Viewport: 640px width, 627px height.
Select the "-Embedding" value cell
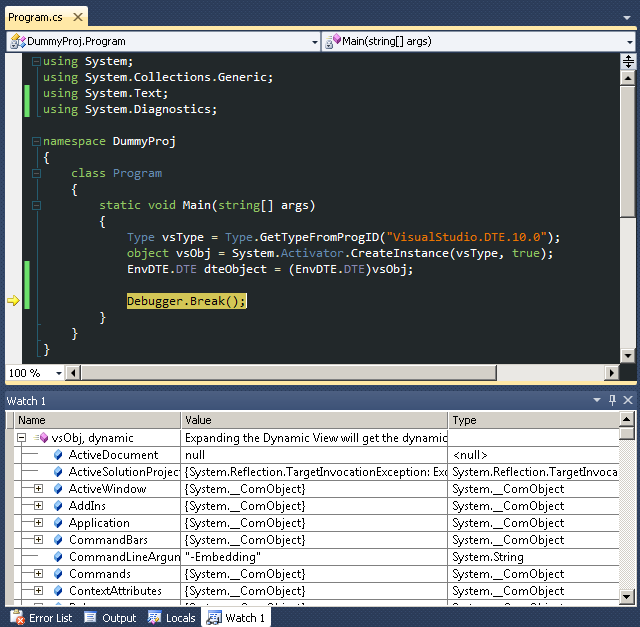point(314,557)
